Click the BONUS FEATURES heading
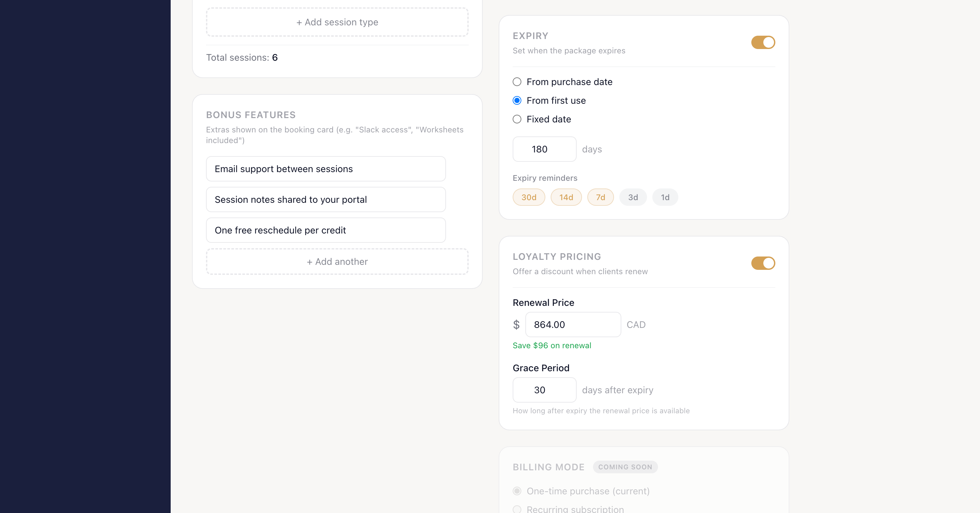This screenshot has width=980, height=513. tap(251, 115)
